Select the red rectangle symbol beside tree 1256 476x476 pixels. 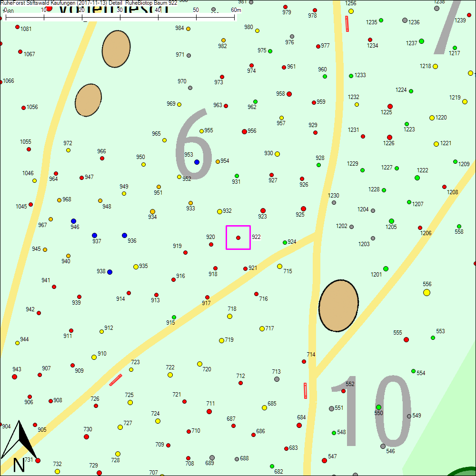coord(347,23)
